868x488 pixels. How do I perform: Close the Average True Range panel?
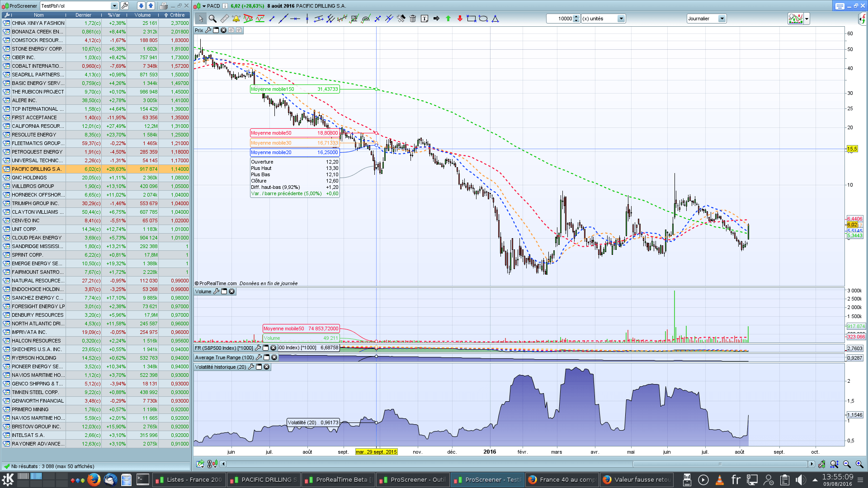(x=274, y=357)
